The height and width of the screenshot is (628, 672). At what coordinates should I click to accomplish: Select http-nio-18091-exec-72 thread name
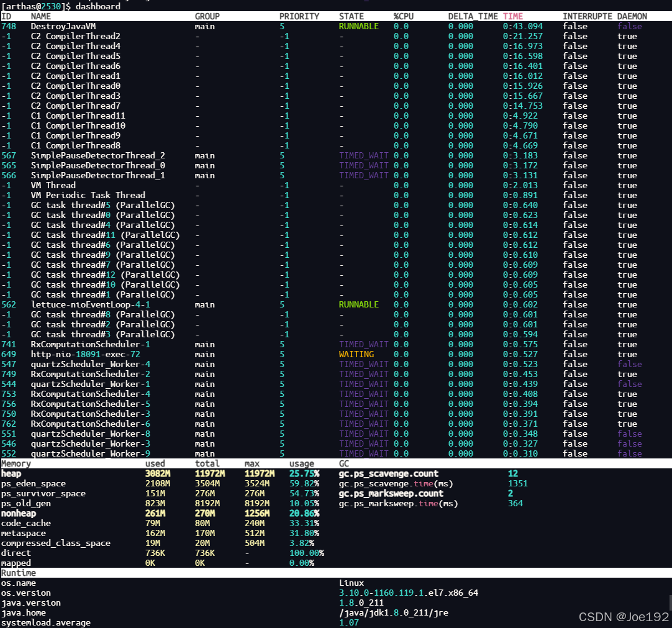[x=85, y=355]
